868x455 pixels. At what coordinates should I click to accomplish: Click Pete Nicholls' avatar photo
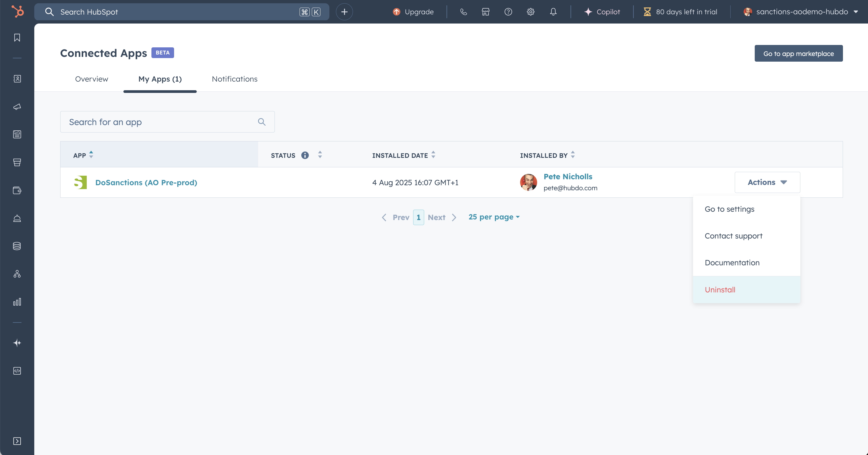pos(529,183)
